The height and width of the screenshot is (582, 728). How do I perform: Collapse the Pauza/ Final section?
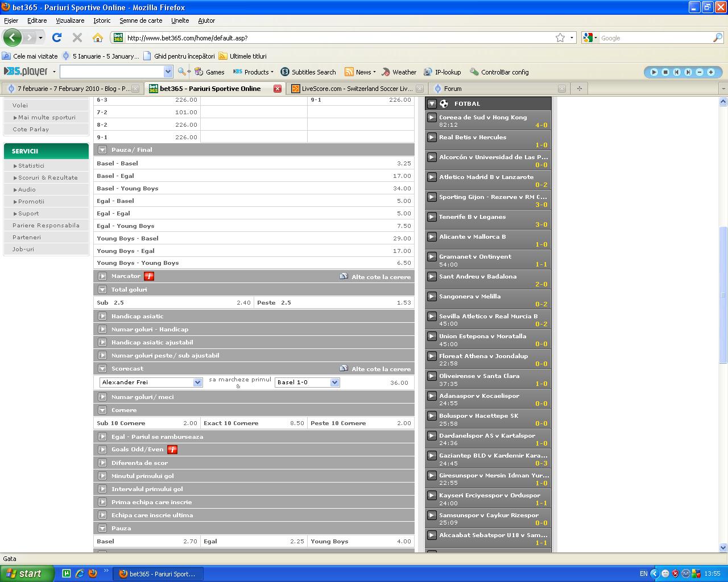point(102,149)
